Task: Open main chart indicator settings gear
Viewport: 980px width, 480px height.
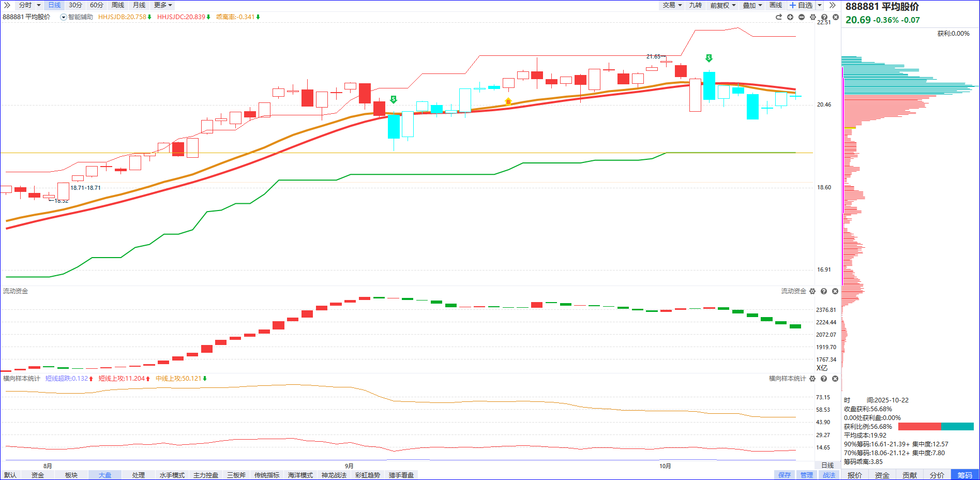Action: [x=813, y=17]
